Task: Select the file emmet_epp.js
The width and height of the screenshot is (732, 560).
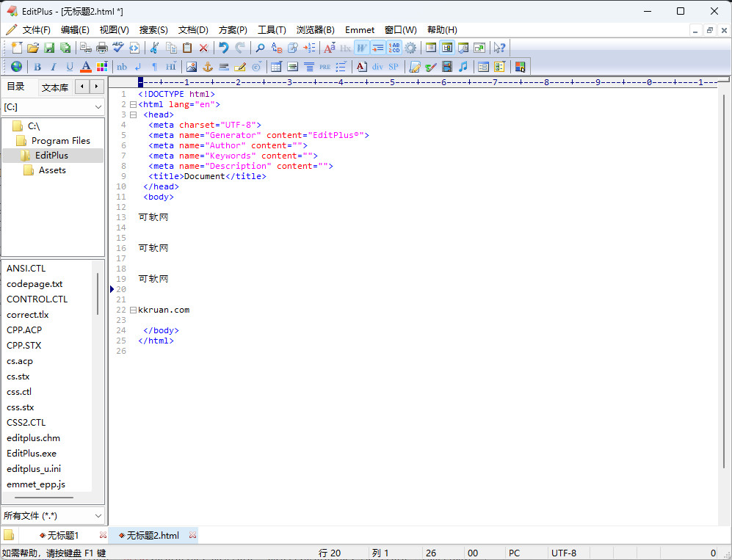Action: click(x=36, y=484)
